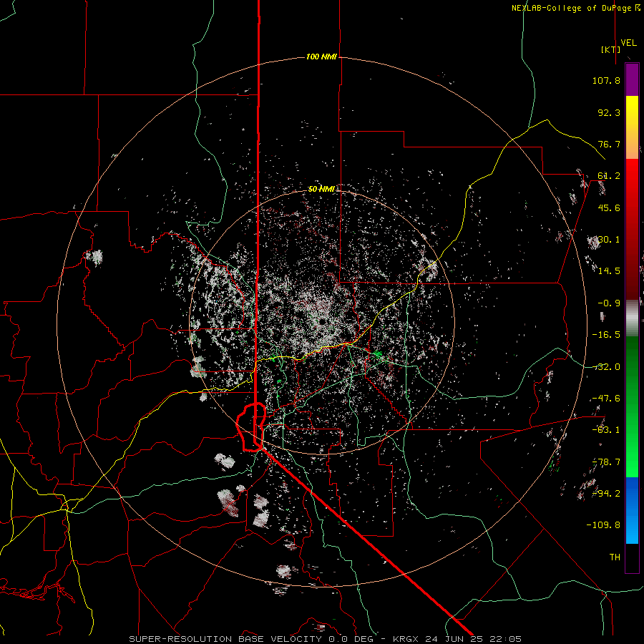Click the SUPER-RESOLUTION BASE VELOCITY caption
This screenshot has height=644, width=644.
tap(326, 639)
